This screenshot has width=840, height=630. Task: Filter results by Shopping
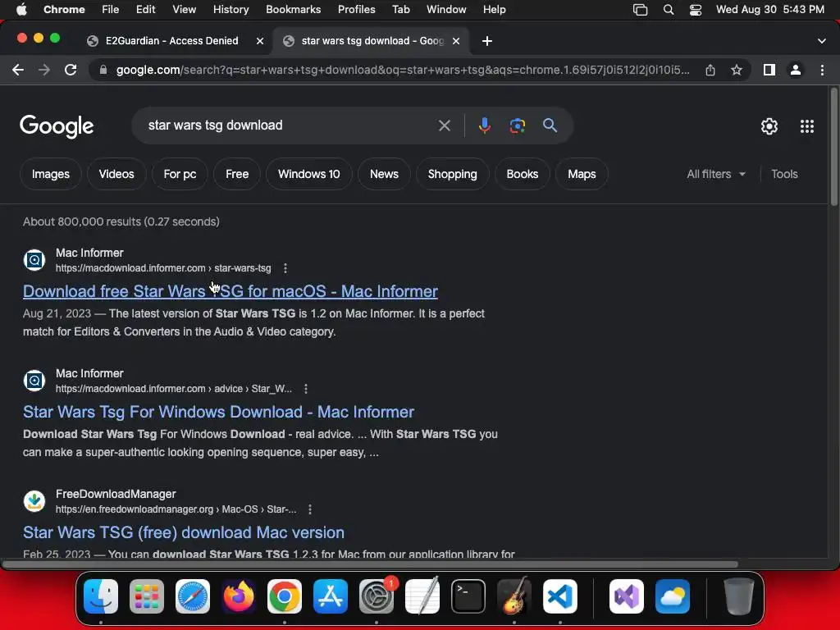pyautogui.click(x=452, y=174)
